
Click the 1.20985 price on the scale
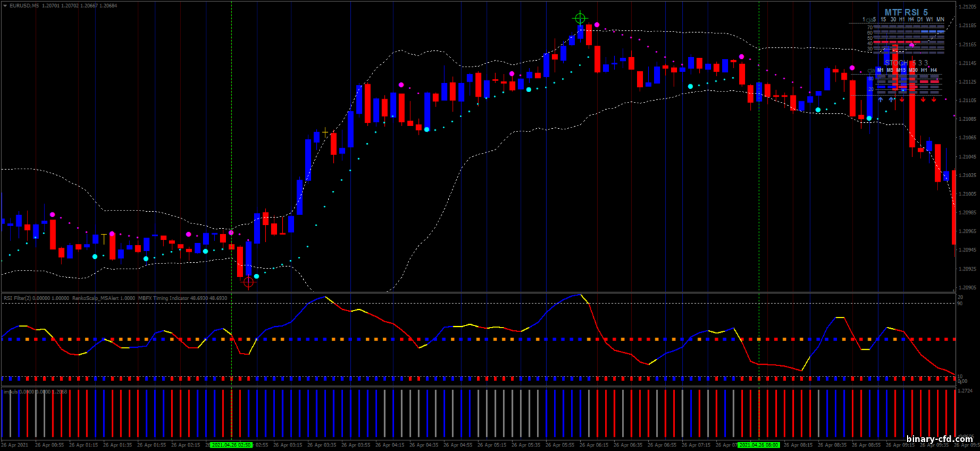click(968, 212)
